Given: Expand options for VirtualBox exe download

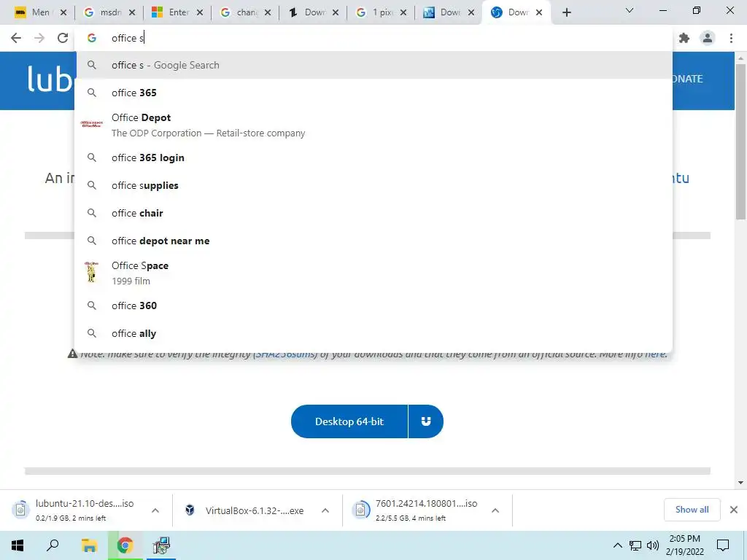Looking at the screenshot, I should point(325,510).
